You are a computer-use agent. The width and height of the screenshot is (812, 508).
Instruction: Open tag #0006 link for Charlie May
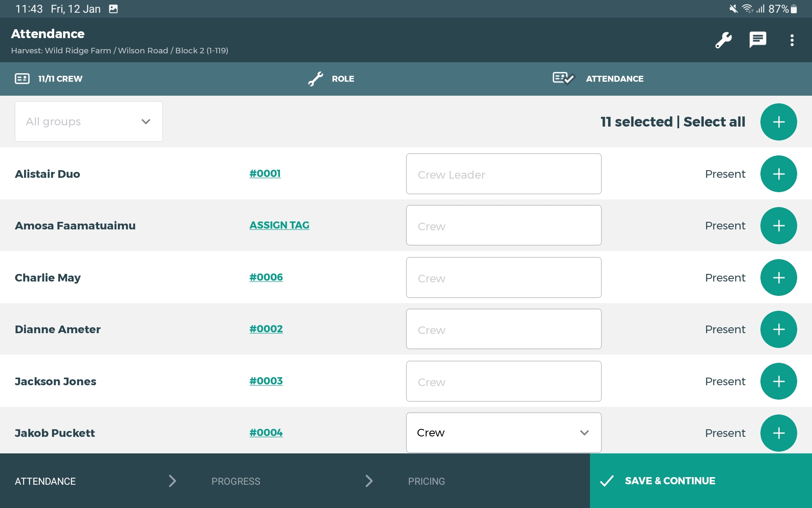click(266, 277)
